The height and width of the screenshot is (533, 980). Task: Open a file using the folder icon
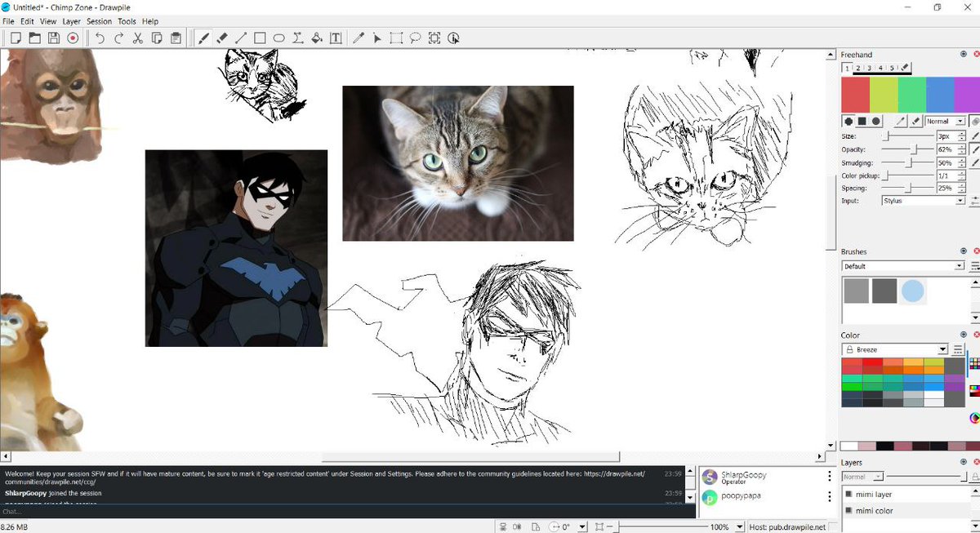pos(35,38)
